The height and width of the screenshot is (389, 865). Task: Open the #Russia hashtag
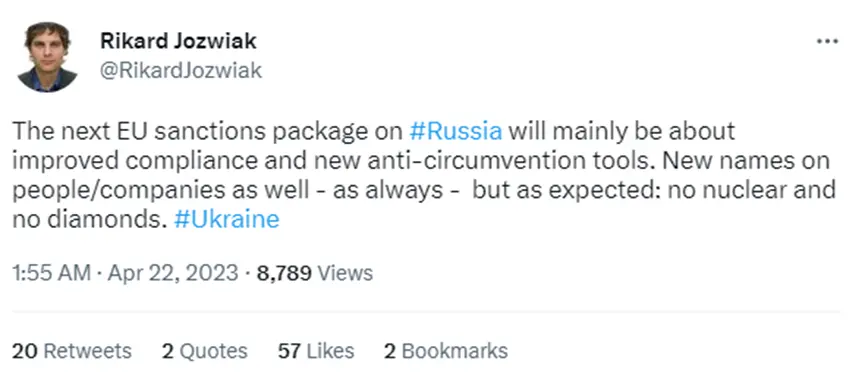[456, 131]
